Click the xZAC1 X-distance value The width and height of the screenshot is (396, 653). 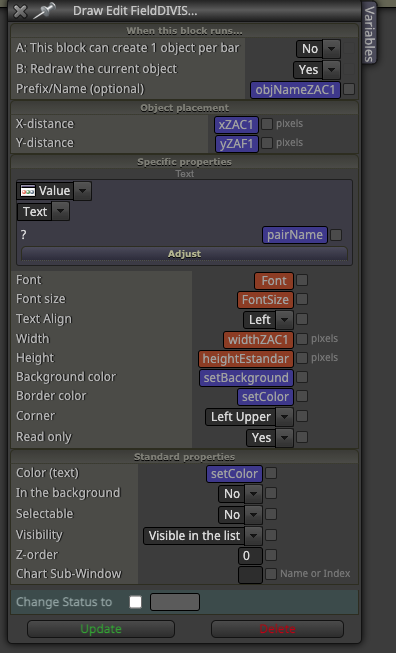237,125
